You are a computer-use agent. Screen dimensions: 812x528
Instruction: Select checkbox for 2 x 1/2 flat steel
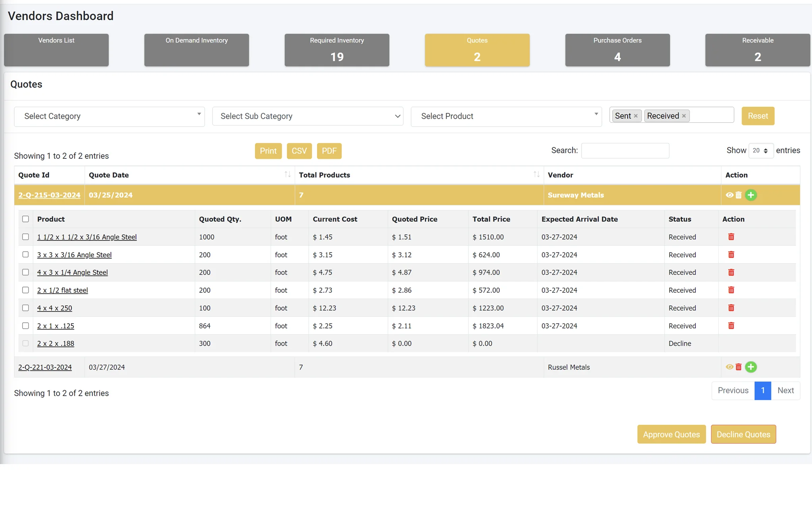click(x=25, y=290)
